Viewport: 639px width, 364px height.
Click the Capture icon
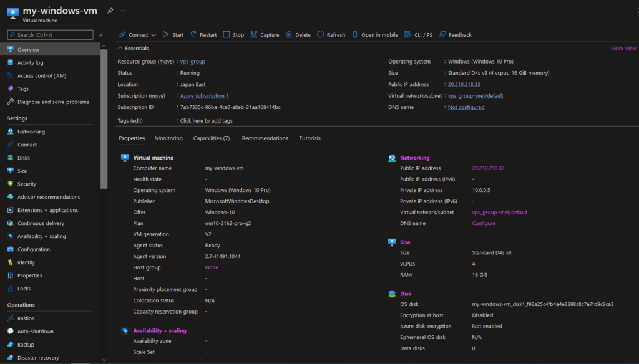click(255, 34)
